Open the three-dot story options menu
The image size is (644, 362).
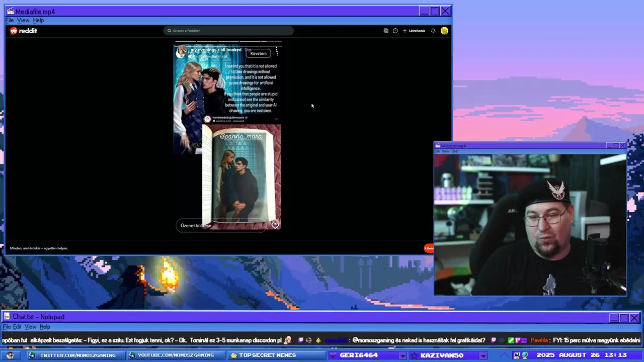[277, 51]
